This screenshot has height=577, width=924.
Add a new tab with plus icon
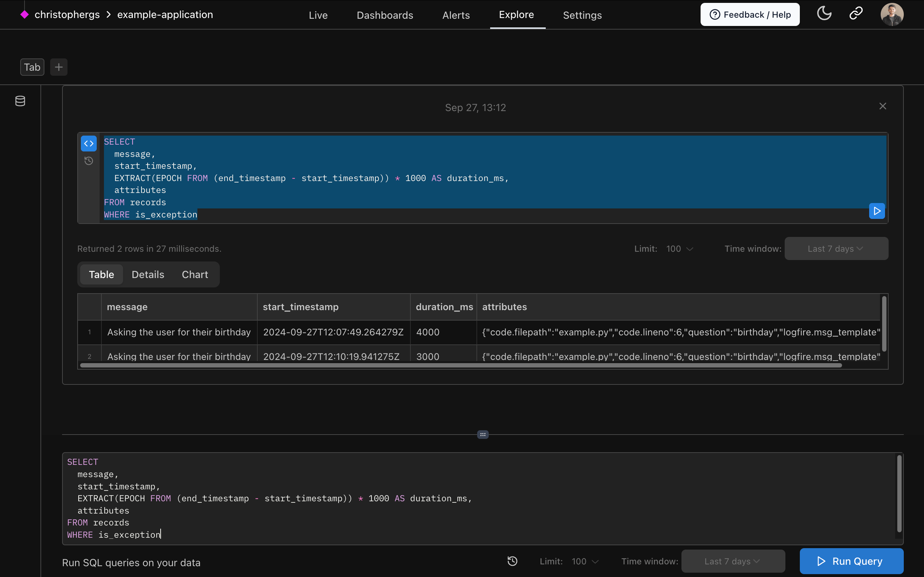(x=59, y=67)
